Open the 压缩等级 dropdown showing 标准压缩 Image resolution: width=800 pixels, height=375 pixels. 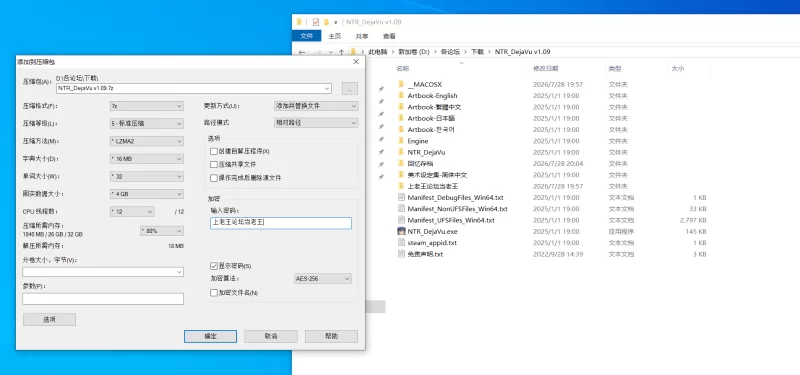(146, 123)
